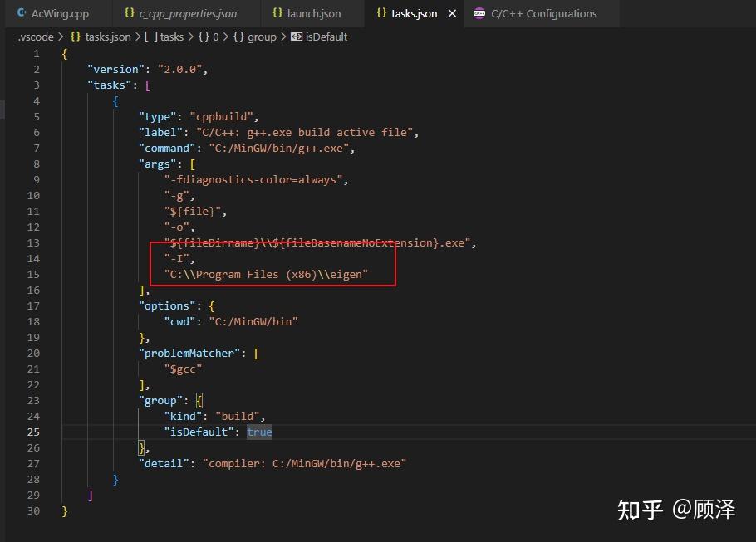Click line number 8 in gutter

(37, 164)
